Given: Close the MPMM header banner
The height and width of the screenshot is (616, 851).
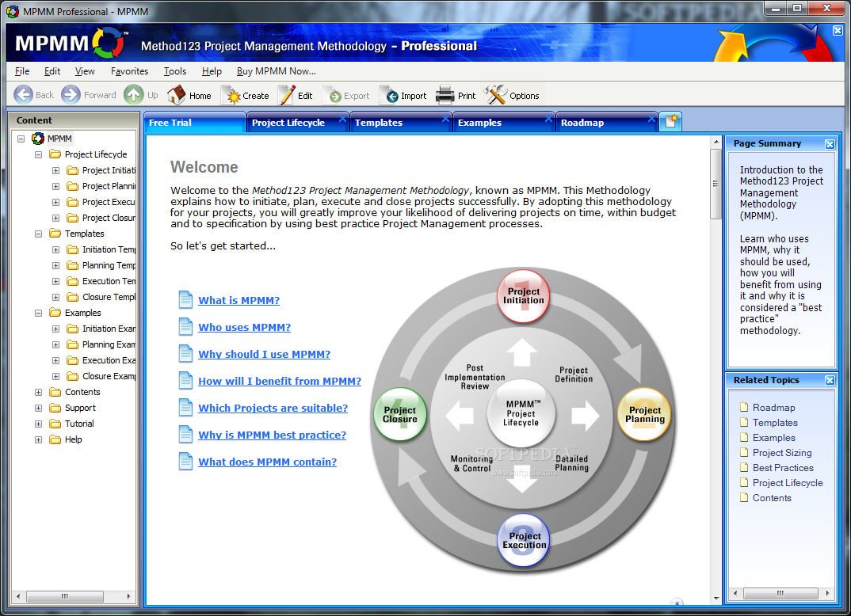Looking at the screenshot, I should (x=838, y=30).
